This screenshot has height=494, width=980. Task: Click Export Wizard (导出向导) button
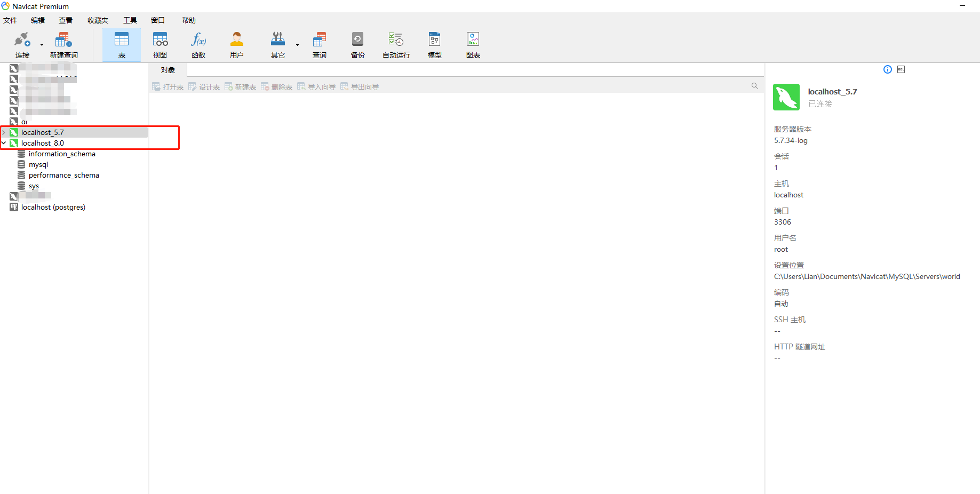tap(360, 86)
